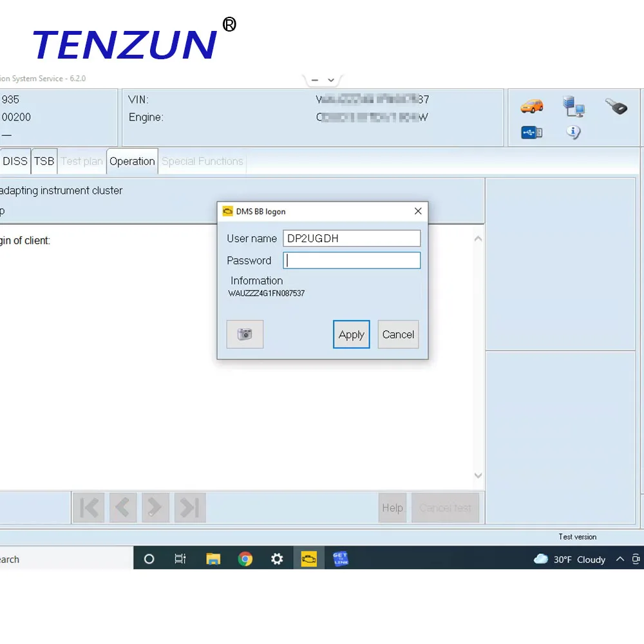Click the Windows taskbar search box
The height and width of the screenshot is (644, 644).
pyautogui.click(x=66, y=559)
